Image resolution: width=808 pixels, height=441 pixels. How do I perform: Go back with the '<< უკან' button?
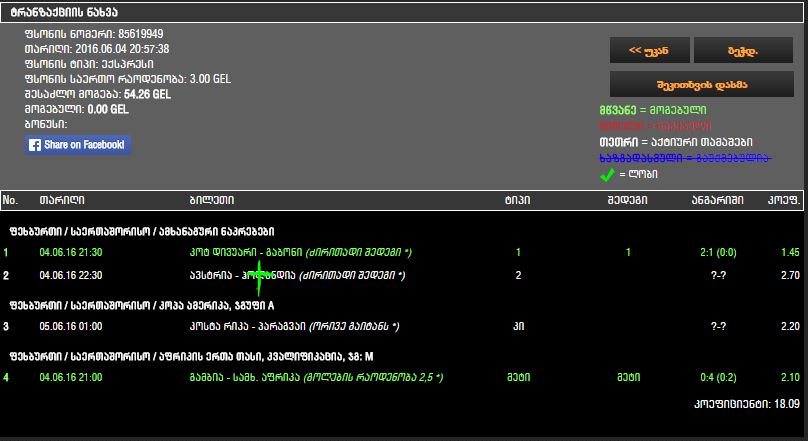649,50
